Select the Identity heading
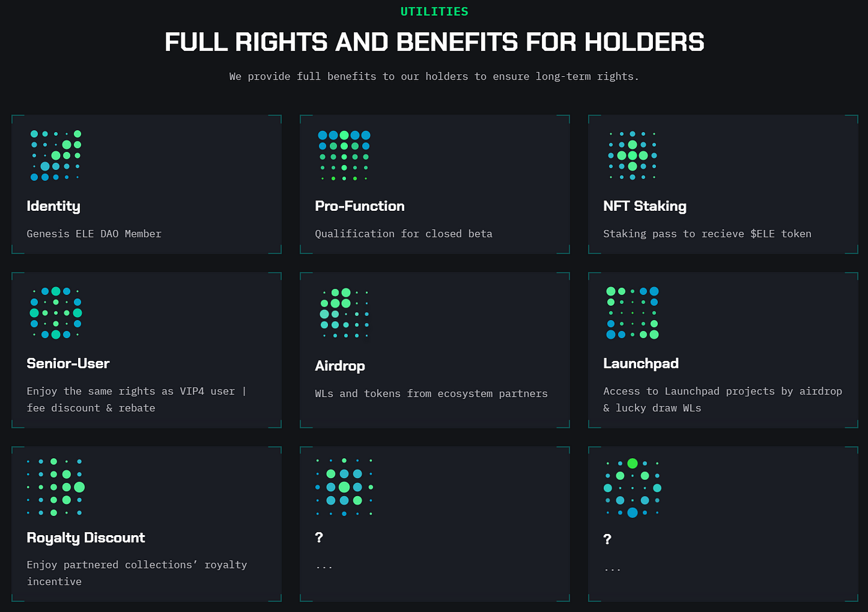The width and height of the screenshot is (868, 612). click(53, 206)
